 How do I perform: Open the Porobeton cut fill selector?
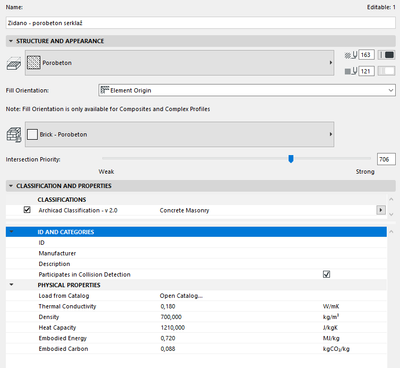pos(179,63)
